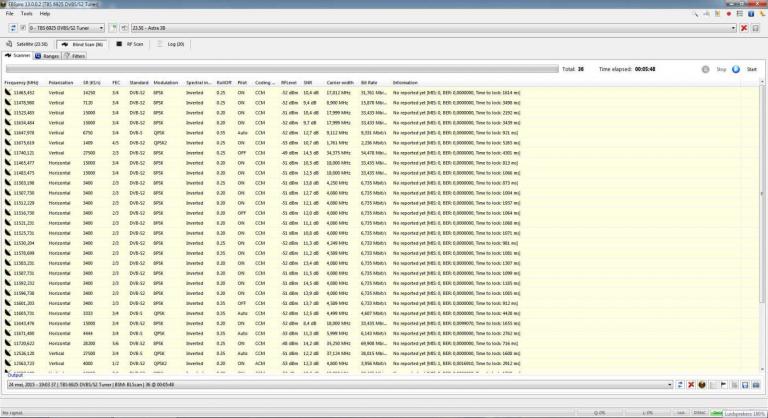
Task: Click the save disk icon in Output toolbar
Action: click(746, 384)
